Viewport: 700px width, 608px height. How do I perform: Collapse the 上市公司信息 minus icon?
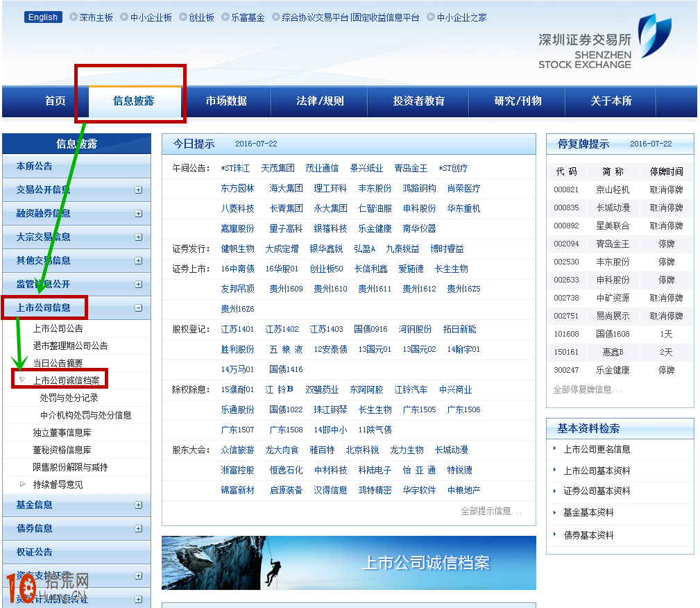[x=139, y=307]
